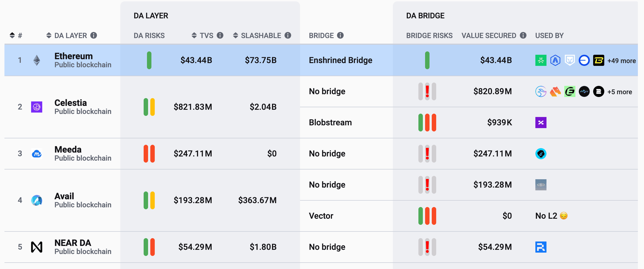This screenshot has width=644, height=269.
Task: Click the purple Celestia logo icon
Action: pyautogui.click(x=37, y=107)
